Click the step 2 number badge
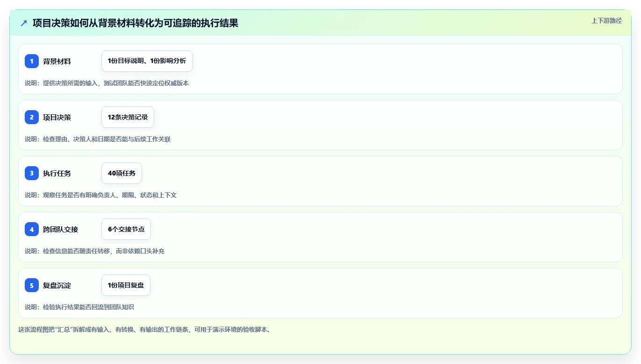The image size is (641, 364). (x=32, y=117)
